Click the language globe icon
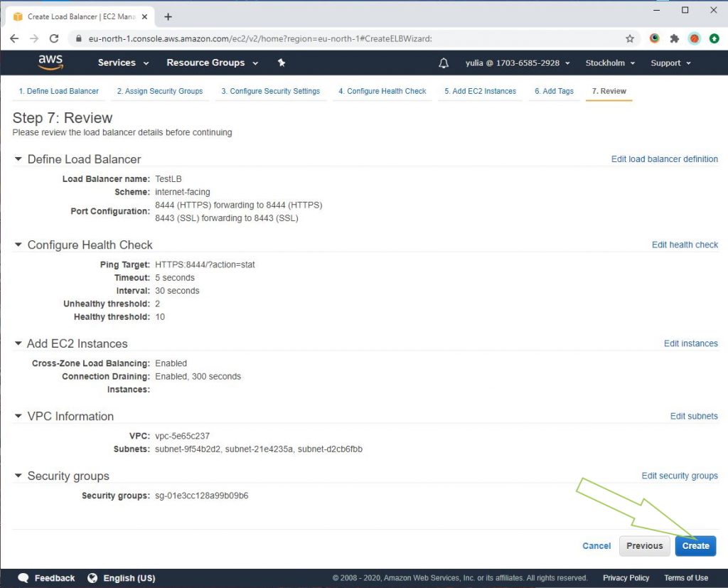Image resolution: width=728 pixels, height=588 pixels. (92, 578)
